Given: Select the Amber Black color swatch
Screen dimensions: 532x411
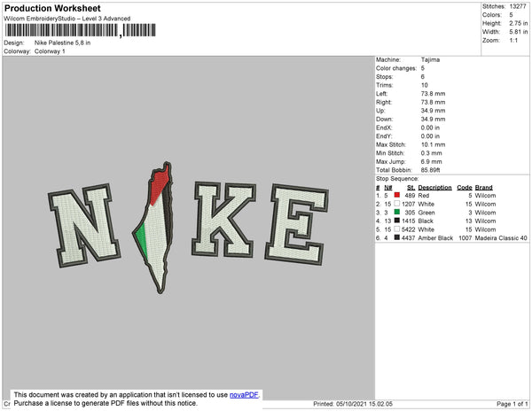Looking at the screenshot, I should [x=397, y=237].
